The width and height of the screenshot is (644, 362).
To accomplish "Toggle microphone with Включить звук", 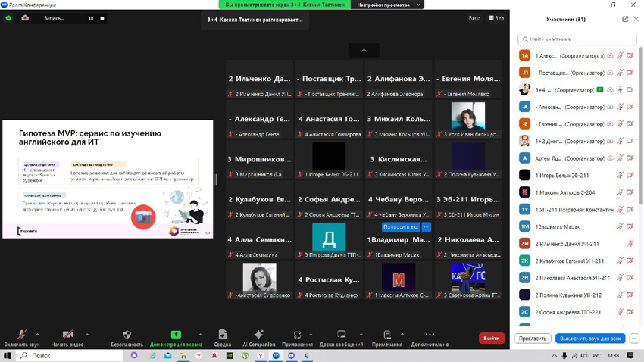I will pyautogui.click(x=21, y=335).
